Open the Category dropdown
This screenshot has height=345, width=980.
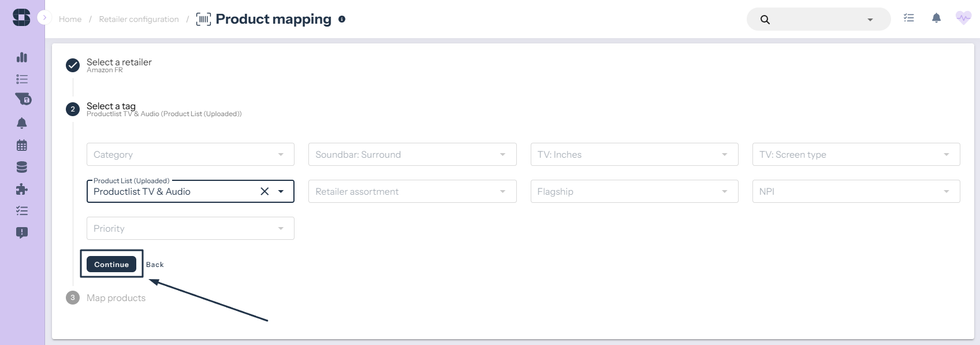pos(190,154)
